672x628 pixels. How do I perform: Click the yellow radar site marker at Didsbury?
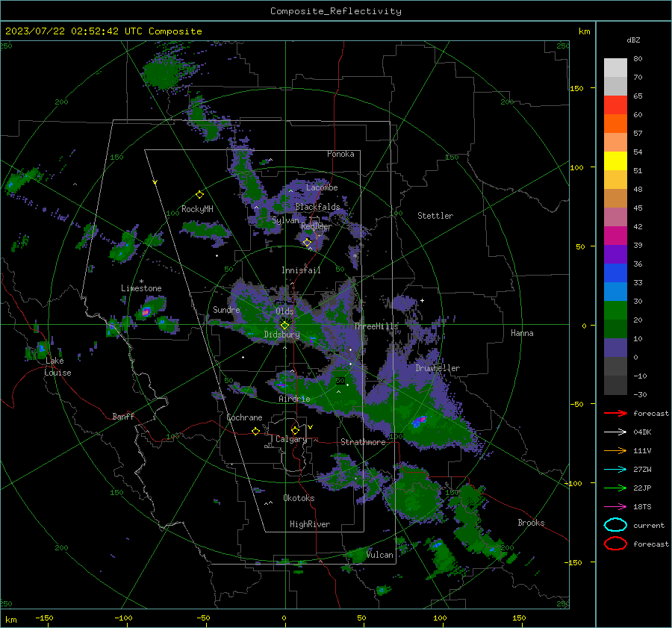[x=284, y=326]
